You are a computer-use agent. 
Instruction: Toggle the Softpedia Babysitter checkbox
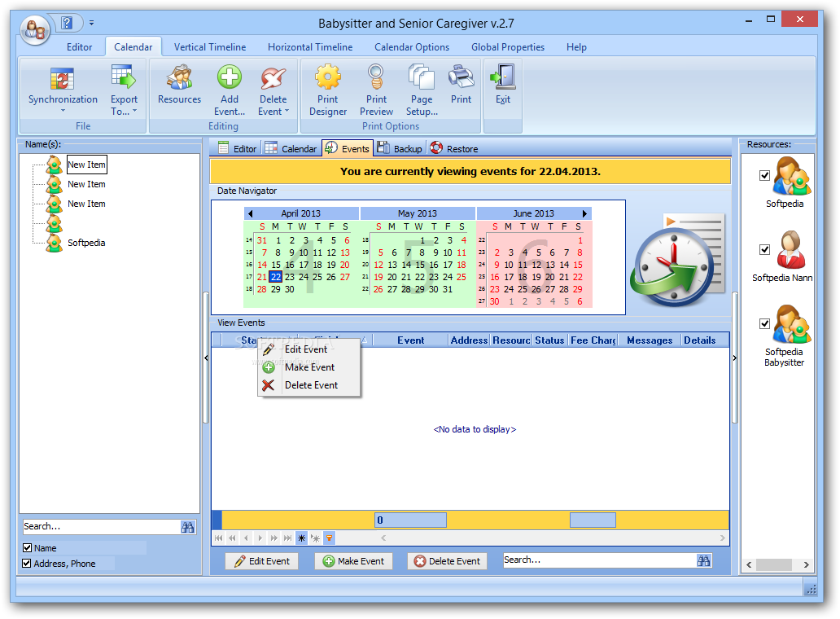tap(764, 323)
